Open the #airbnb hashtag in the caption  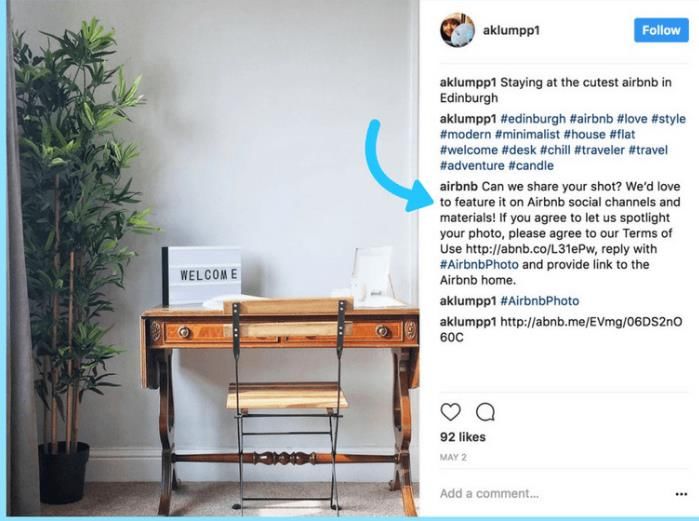coord(591,119)
